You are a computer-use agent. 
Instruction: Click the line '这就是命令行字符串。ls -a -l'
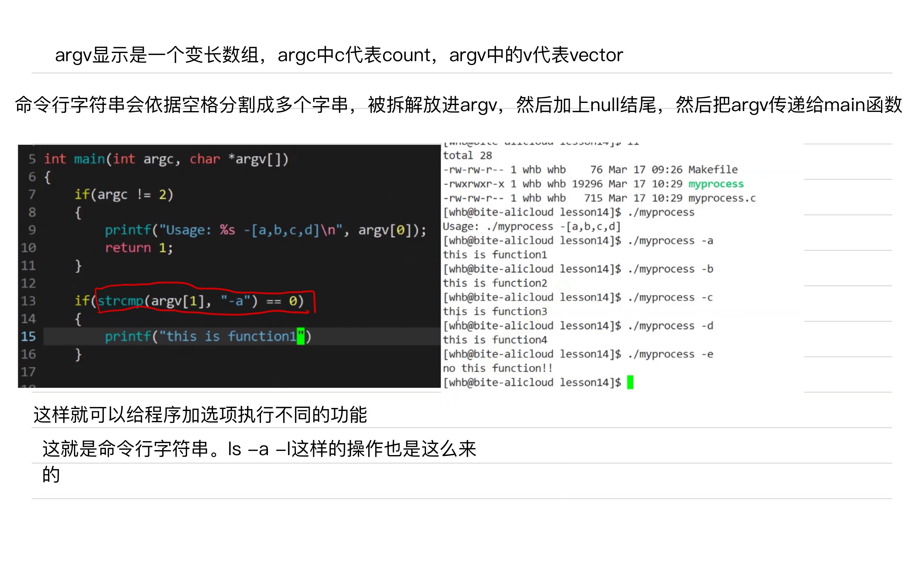coord(259,449)
